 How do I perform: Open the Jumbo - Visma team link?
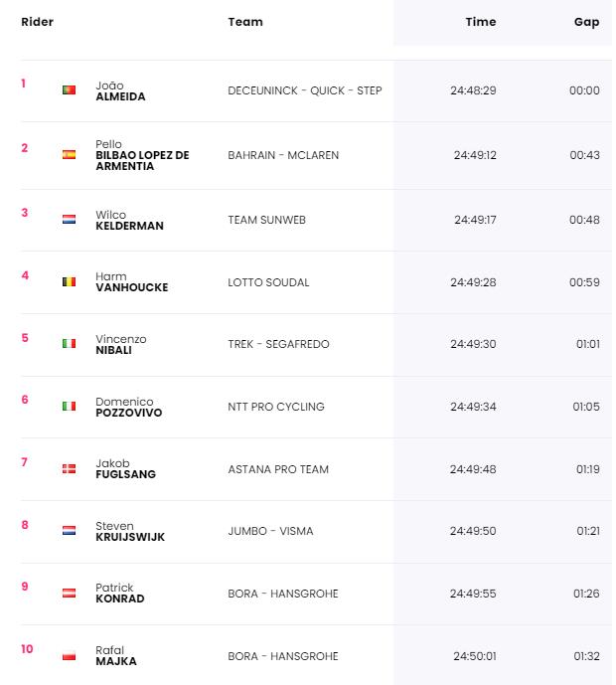[270, 531]
